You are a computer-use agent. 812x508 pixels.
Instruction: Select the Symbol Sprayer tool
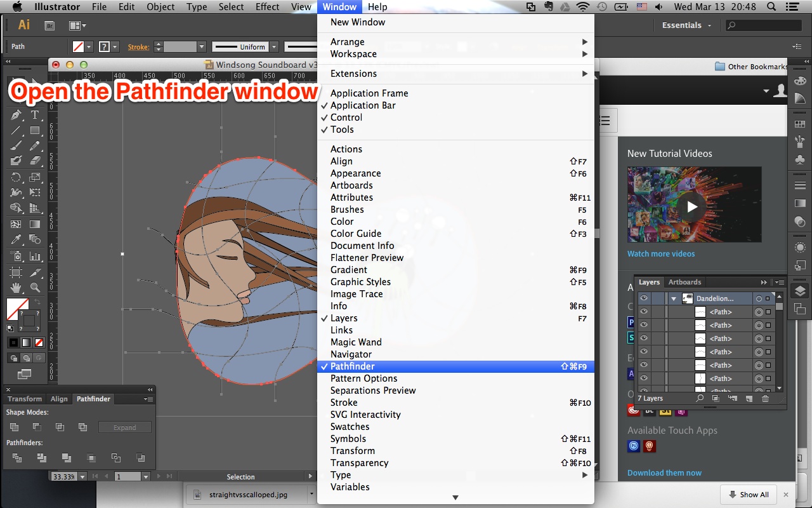(16, 256)
